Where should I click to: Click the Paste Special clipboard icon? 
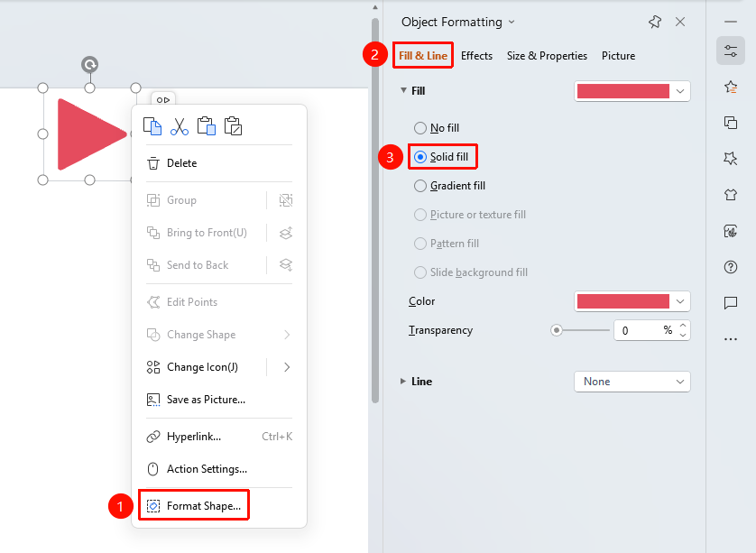pos(234,126)
